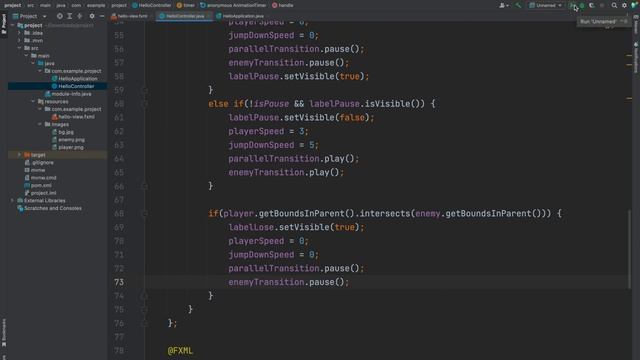
Task: Click Expand All icon in Project panel
Action: [x=70, y=16]
